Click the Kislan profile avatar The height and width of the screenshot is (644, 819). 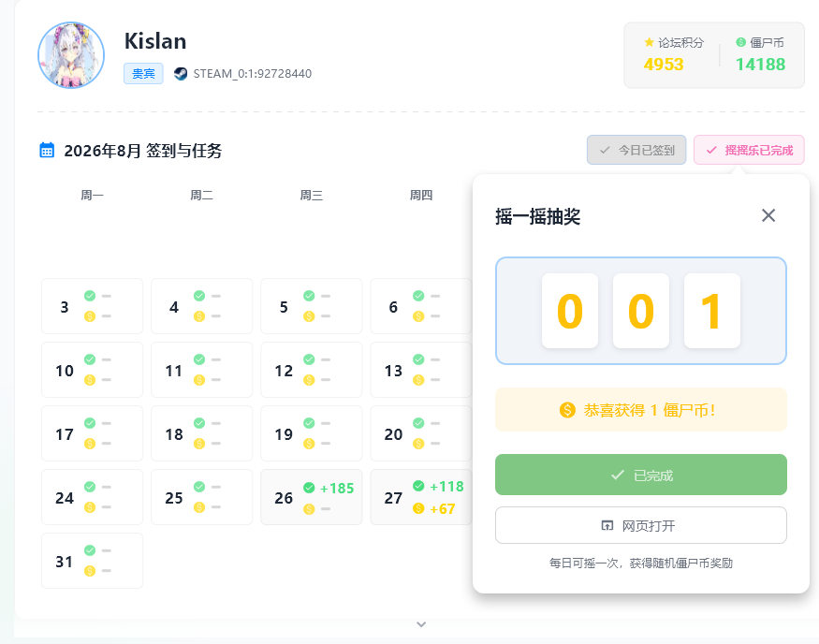[x=71, y=55]
